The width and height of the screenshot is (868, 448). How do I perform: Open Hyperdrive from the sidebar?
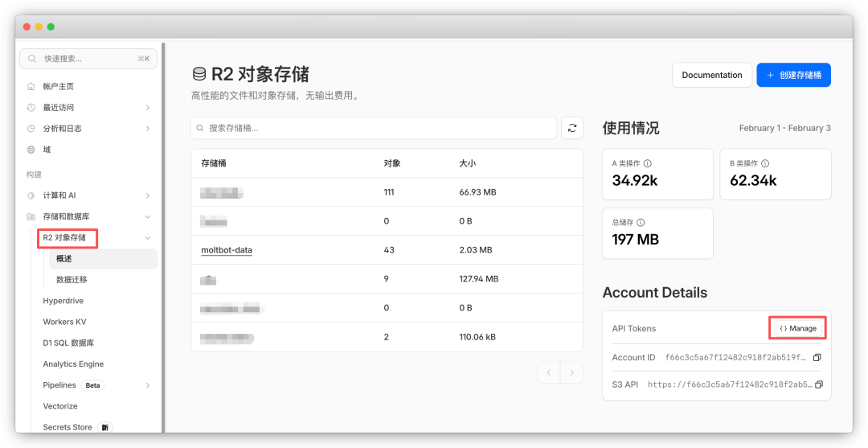click(x=63, y=301)
